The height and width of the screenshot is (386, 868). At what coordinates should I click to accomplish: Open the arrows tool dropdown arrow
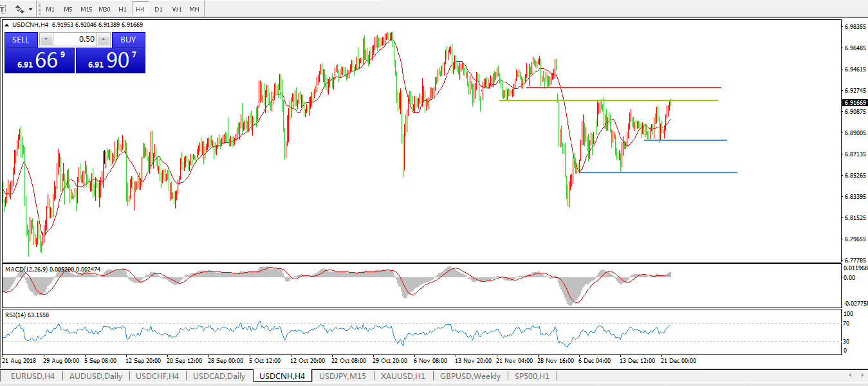coord(32,10)
